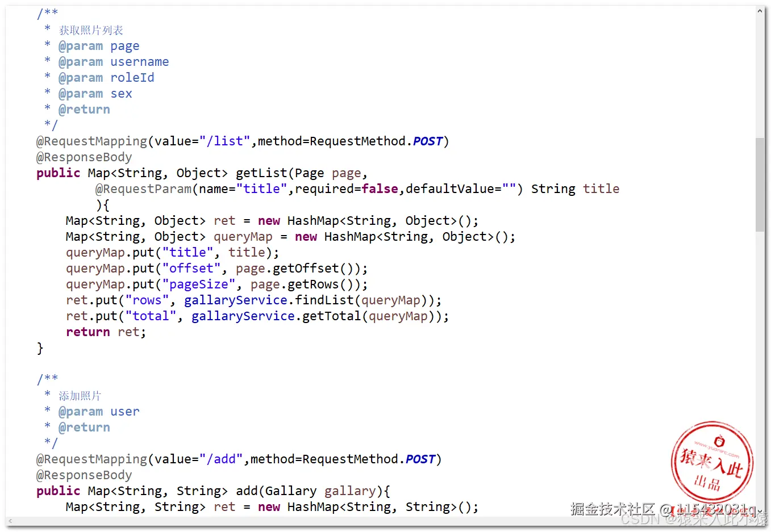Click the getList method name
Screen dimensions: 771x532
(x=261, y=173)
